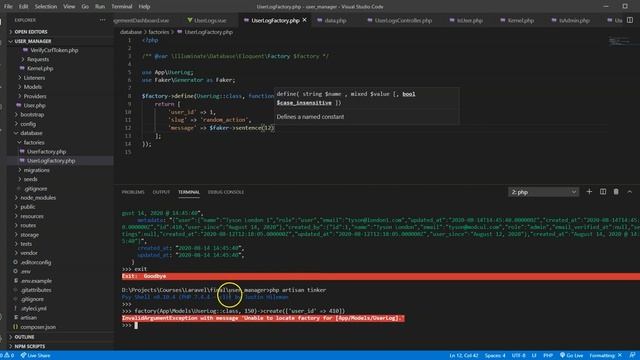Screen dimensions: 640x360
Task: Select UserLogFactory.php in the explorer
Action: 51,161
